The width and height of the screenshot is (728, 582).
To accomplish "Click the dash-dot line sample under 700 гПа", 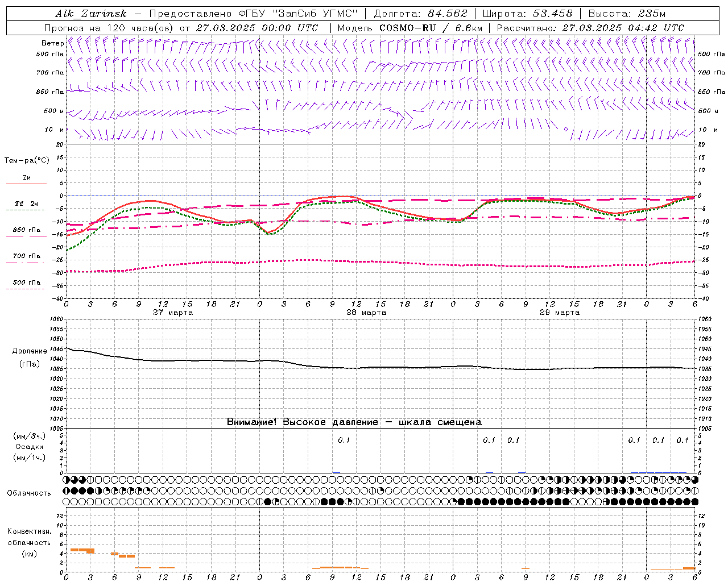I will [26, 263].
